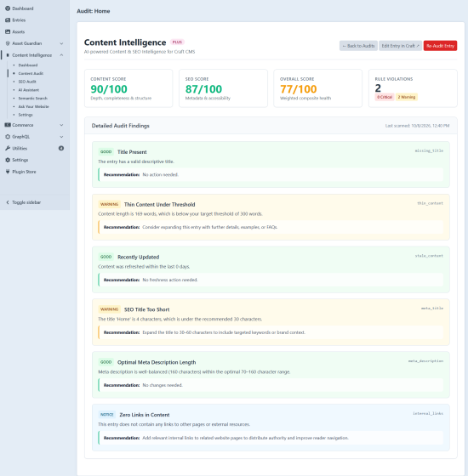Click Optimal Meta Description Length heading

tap(157, 362)
